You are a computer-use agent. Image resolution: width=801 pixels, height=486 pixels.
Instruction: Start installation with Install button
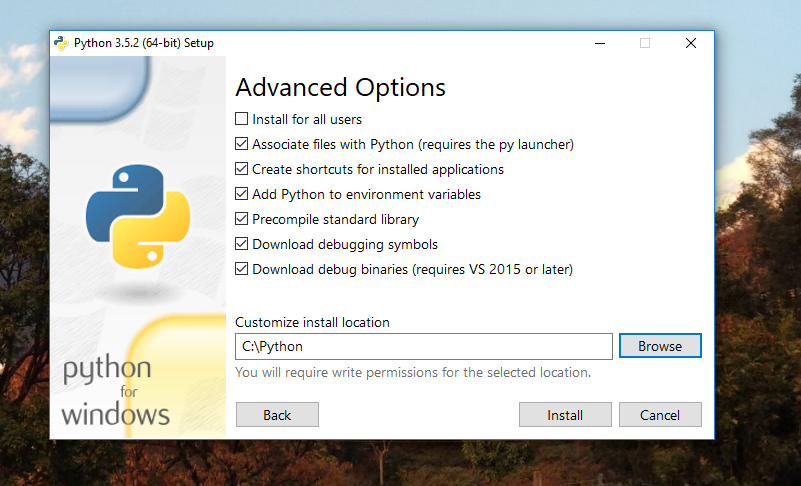[x=565, y=414]
